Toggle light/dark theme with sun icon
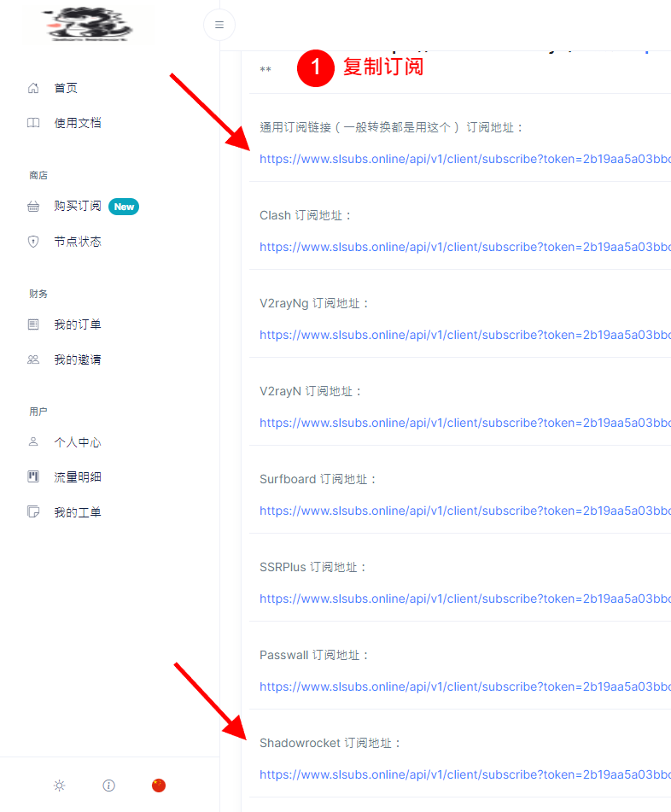671x812 pixels. (59, 786)
